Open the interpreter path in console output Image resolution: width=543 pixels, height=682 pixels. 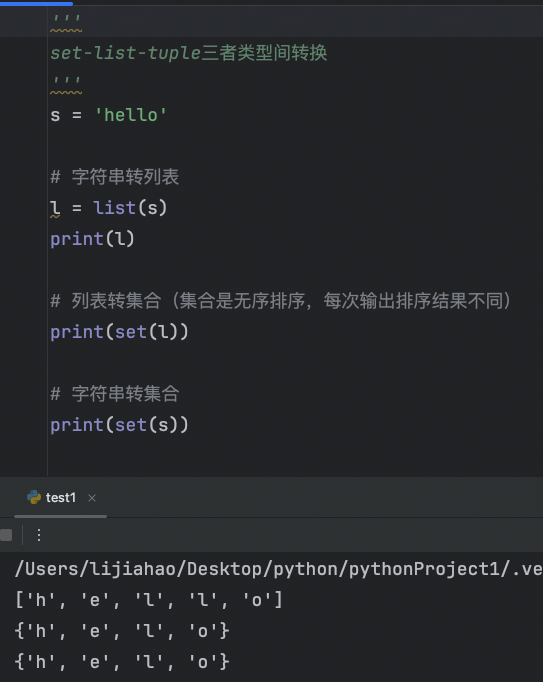pyautogui.click(x=278, y=569)
